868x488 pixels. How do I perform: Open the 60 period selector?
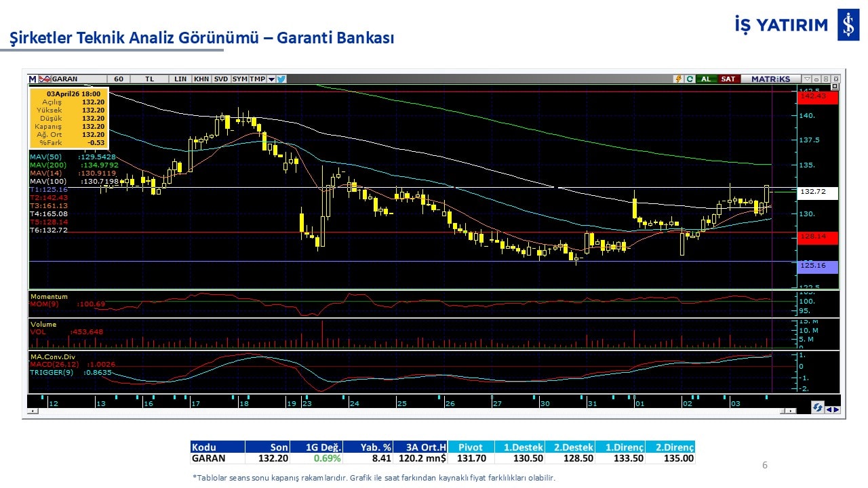coord(119,79)
